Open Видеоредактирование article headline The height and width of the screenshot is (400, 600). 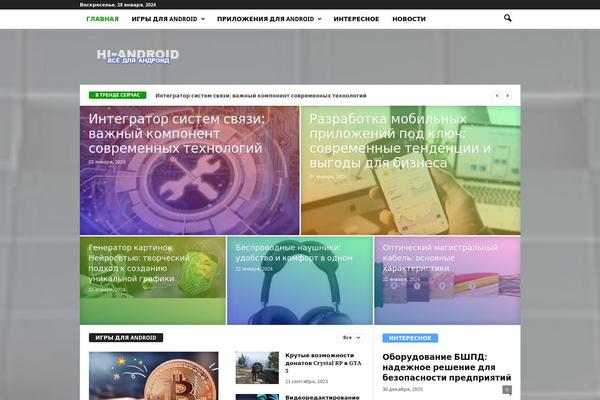tap(322, 397)
